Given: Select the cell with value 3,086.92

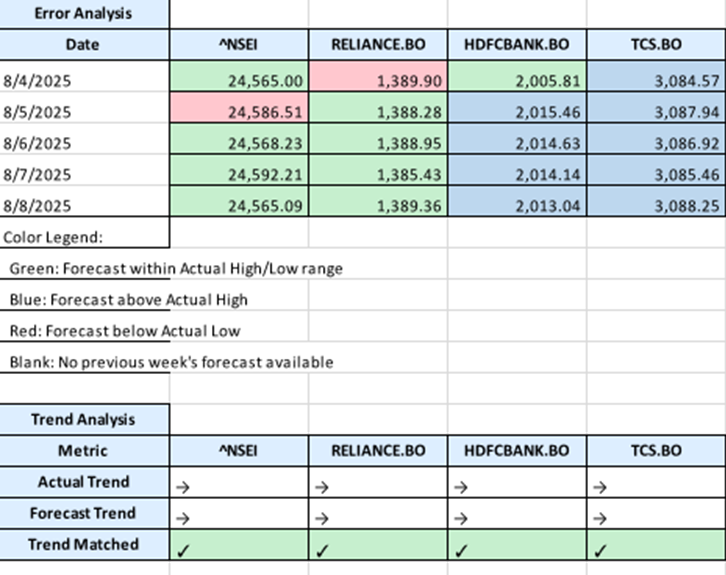Looking at the screenshot, I should click(x=656, y=139).
